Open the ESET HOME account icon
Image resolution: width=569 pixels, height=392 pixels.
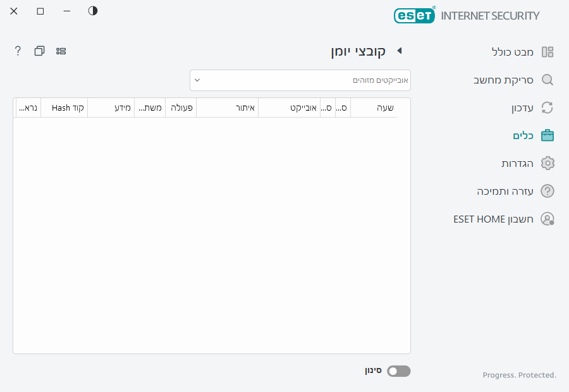[x=548, y=219]
